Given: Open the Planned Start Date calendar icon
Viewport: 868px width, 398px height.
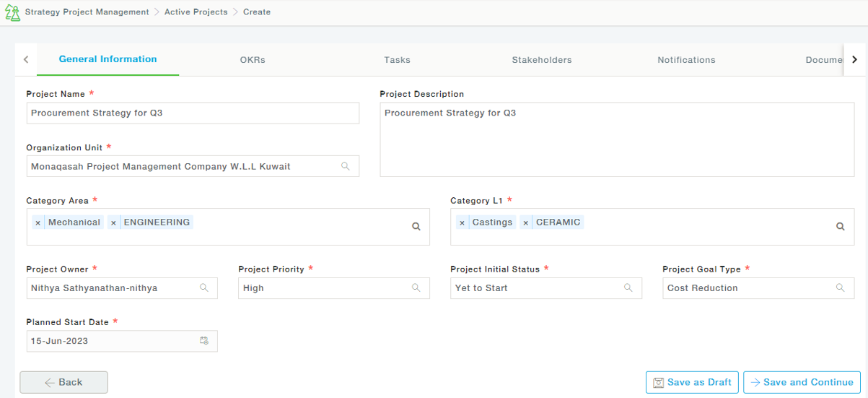Looking at the screenshot, I should [x=204, y=341].
